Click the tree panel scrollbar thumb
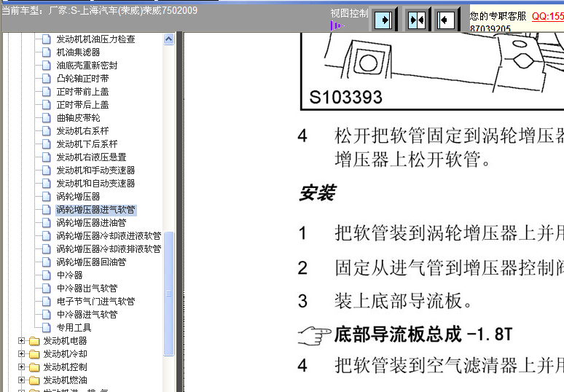The width and height of the screenshot is (564, 392). point(169,294)
